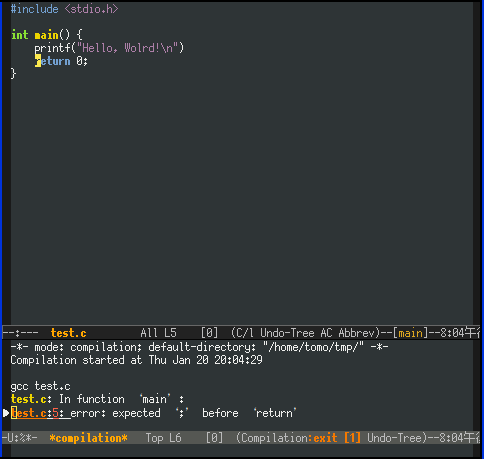The width and height of the screenshot is (484, 459).
Task: Click the "Hello, Wolrd!\n" string literal
Action: (x=127, y=48)
